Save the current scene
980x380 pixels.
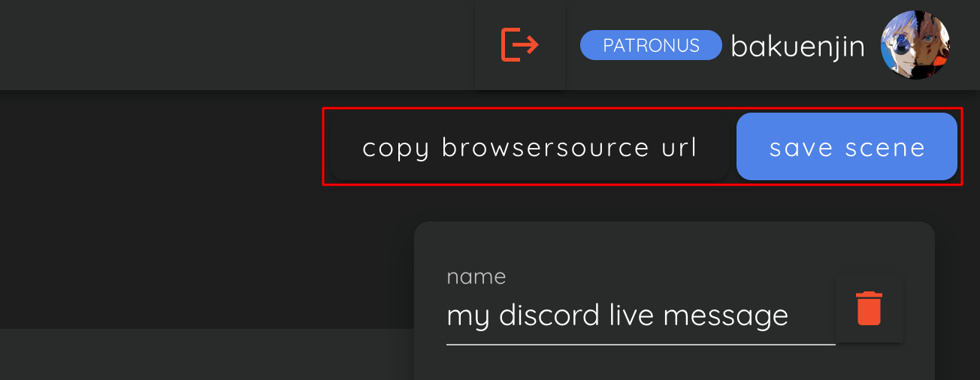(x=847, y=146)
